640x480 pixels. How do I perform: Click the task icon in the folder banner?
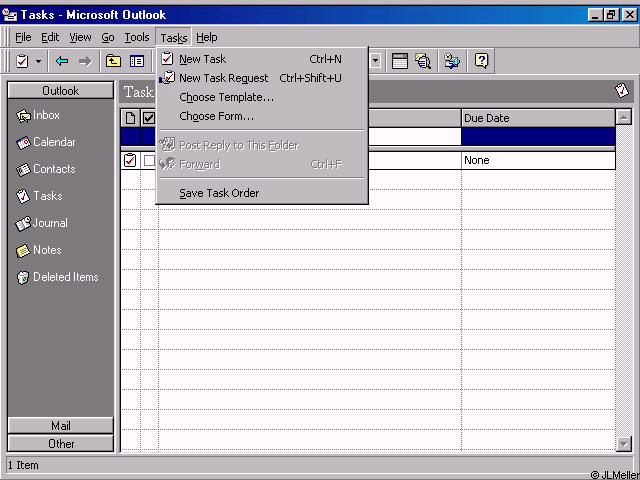point(622,91)
